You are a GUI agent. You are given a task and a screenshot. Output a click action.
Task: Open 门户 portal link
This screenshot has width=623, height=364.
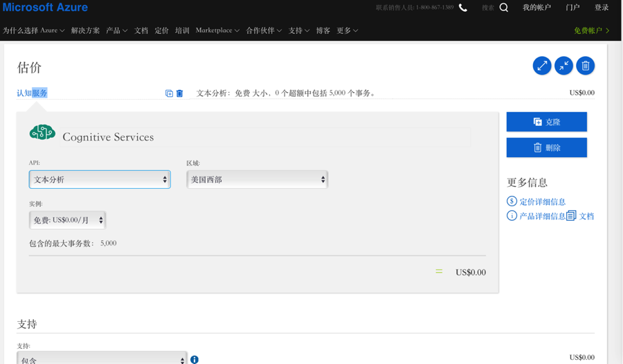click(572, 8)
